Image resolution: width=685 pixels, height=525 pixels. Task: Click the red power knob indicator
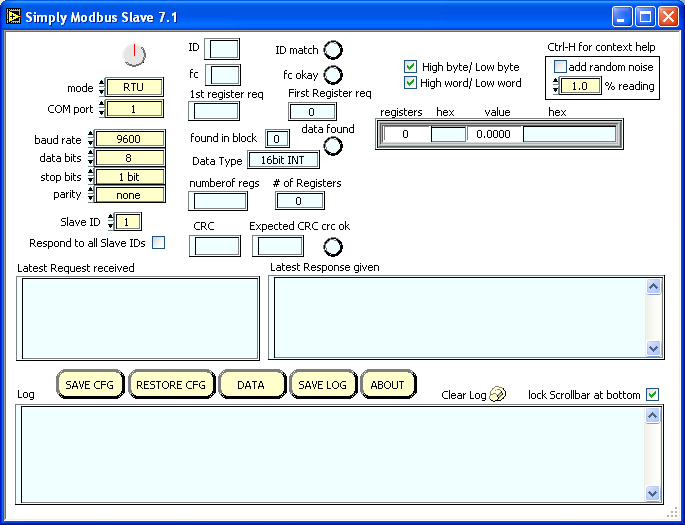133,54
